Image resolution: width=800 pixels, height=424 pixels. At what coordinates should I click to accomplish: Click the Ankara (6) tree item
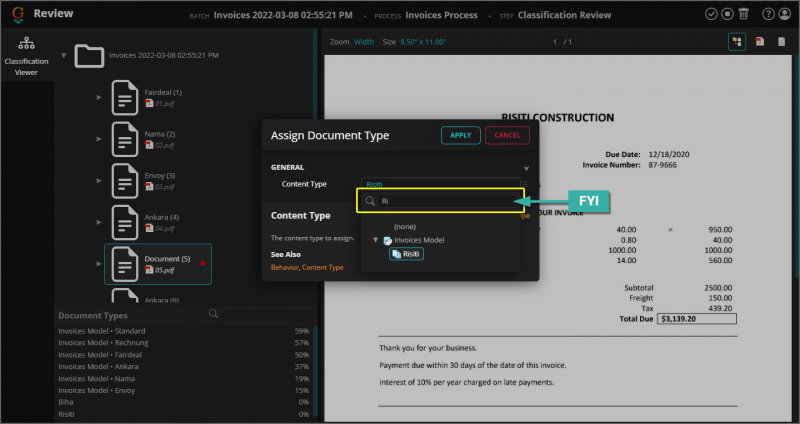[161, 300]
